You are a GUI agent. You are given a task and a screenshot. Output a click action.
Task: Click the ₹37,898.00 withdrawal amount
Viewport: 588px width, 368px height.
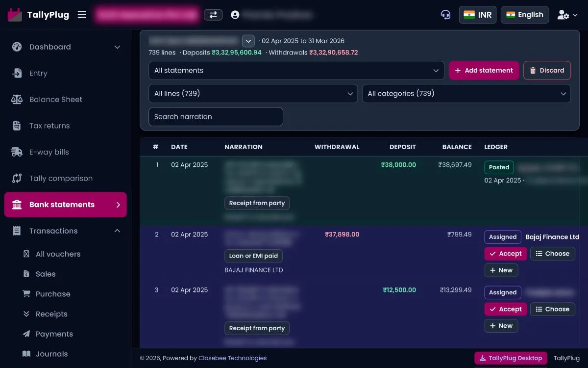pyautogui.click(x=342, y=235)
